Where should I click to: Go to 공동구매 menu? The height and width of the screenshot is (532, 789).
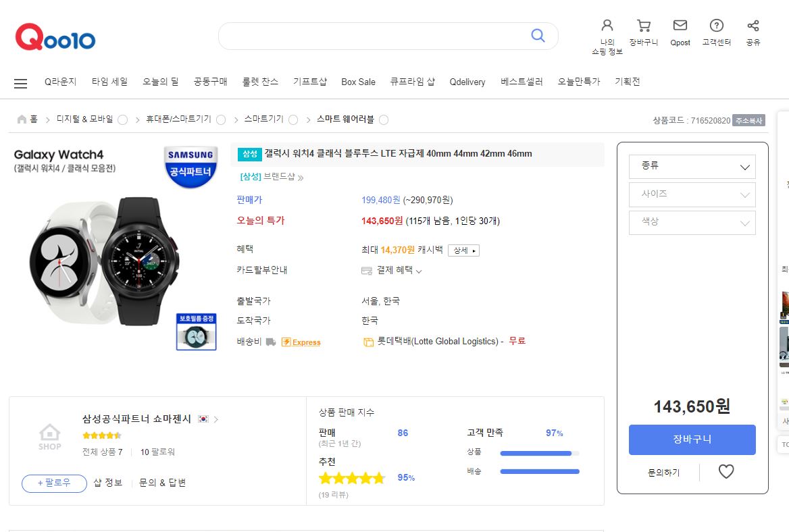210,82
